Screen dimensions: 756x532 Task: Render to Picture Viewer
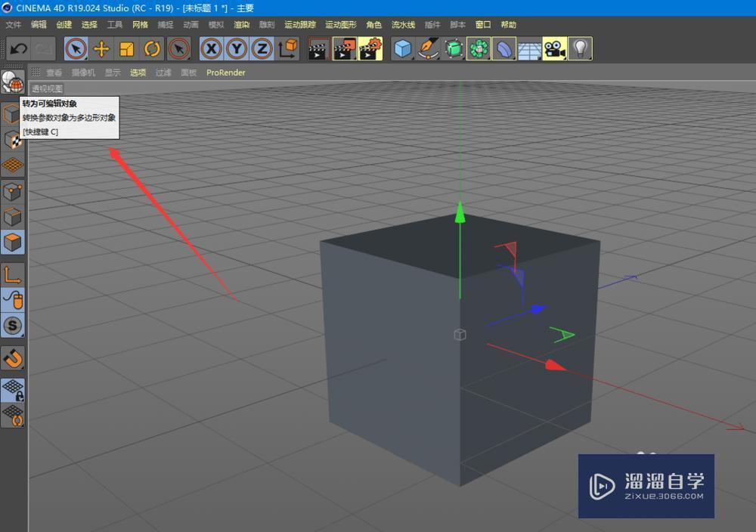click(x=345, y=48)
